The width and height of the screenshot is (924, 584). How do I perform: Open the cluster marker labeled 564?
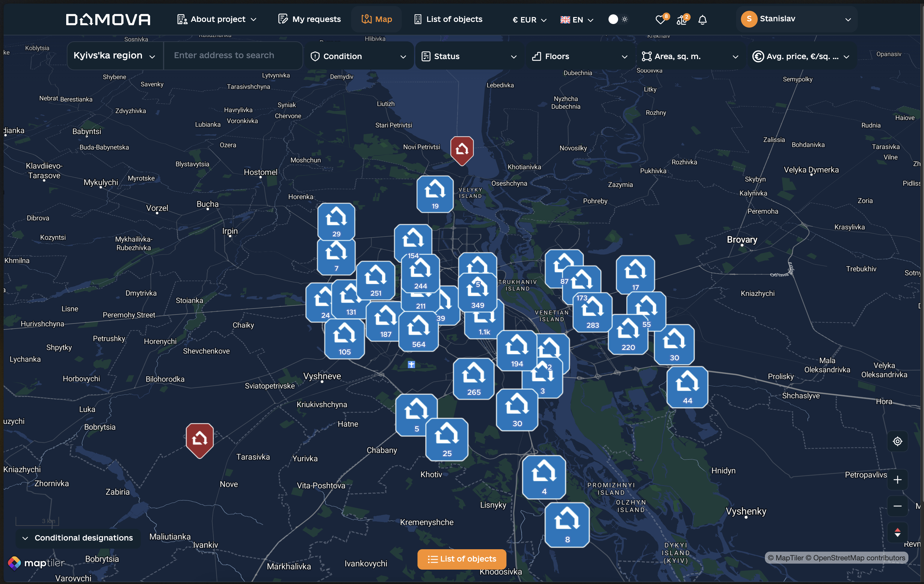click(x=418, y=331)
